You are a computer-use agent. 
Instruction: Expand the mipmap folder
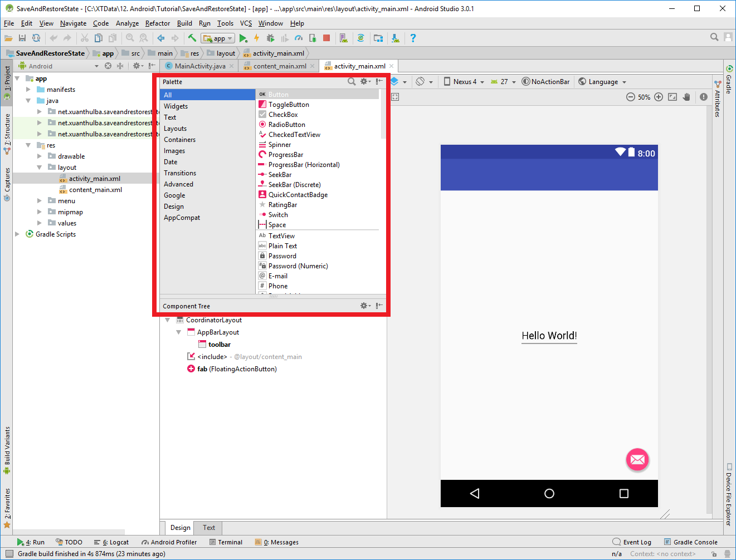pos(40,212)
